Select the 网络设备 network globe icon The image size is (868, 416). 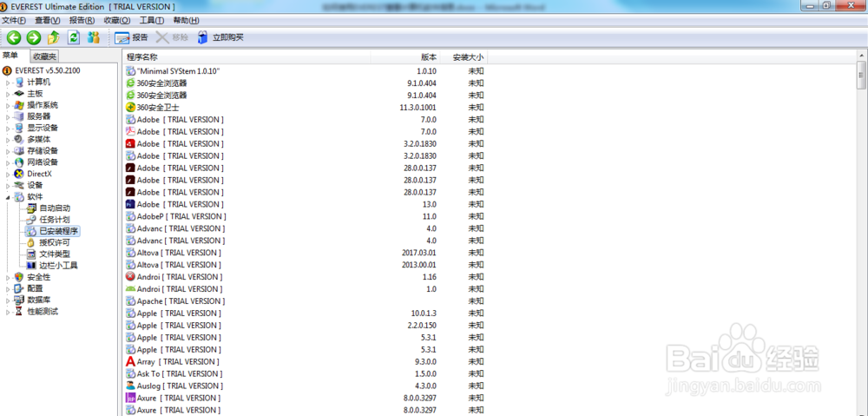click(x=19, y=162)
